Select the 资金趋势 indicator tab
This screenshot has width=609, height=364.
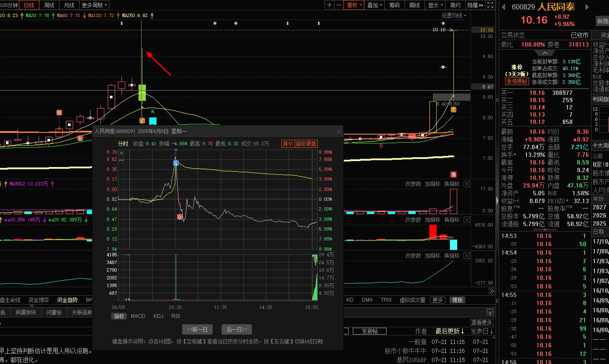tap(67, 300)
